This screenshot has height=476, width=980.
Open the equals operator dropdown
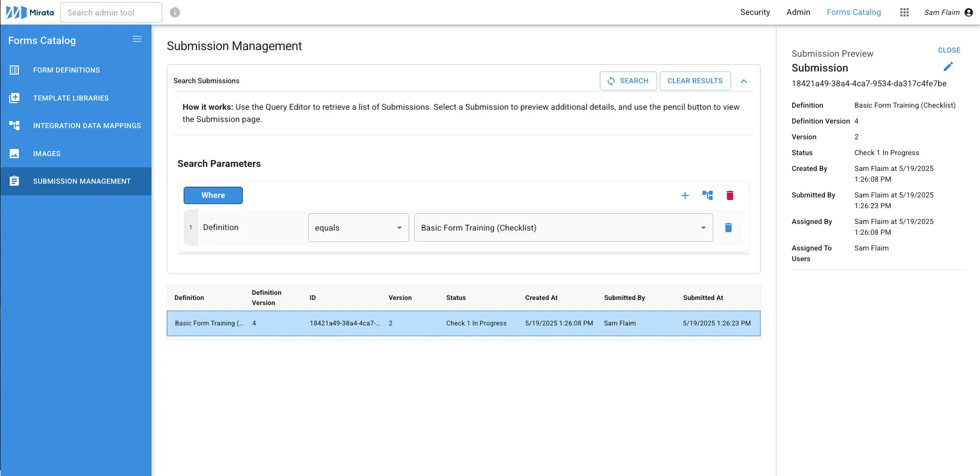coord(358,228)
